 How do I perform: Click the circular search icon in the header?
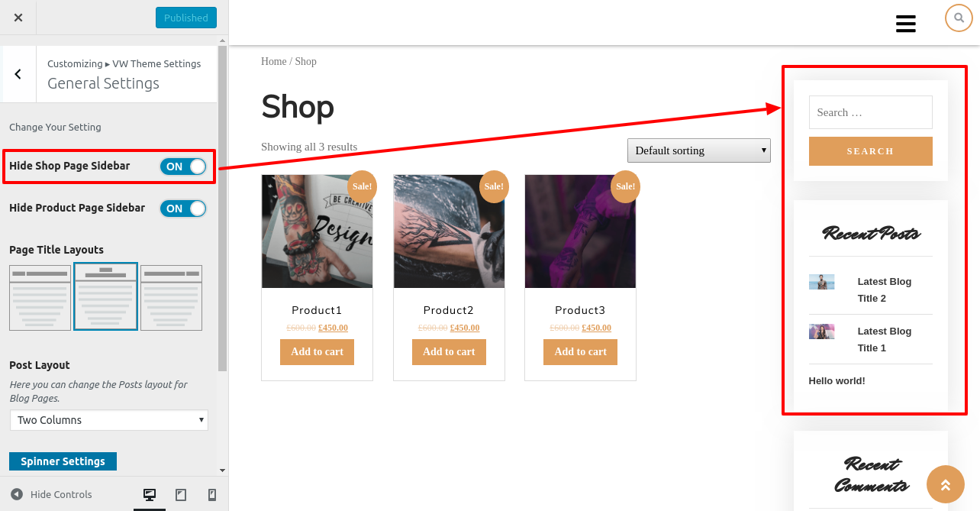[x=959, y=18]
